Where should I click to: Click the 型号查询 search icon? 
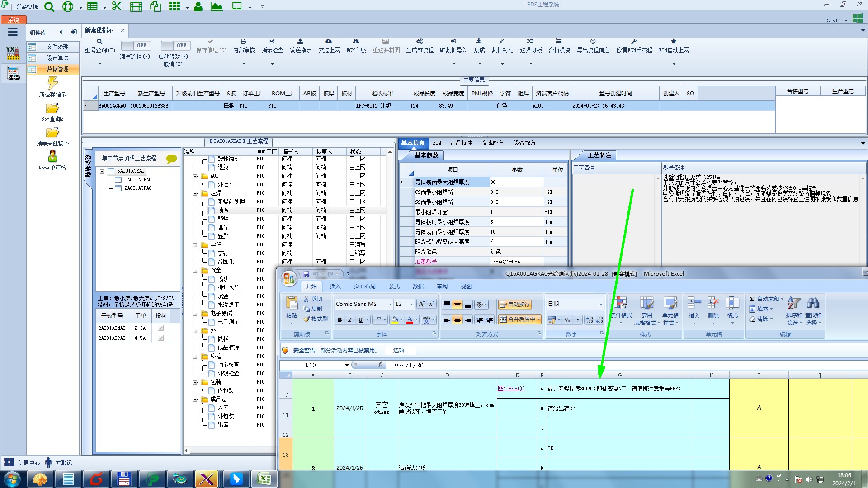click(x=99, y=42)
